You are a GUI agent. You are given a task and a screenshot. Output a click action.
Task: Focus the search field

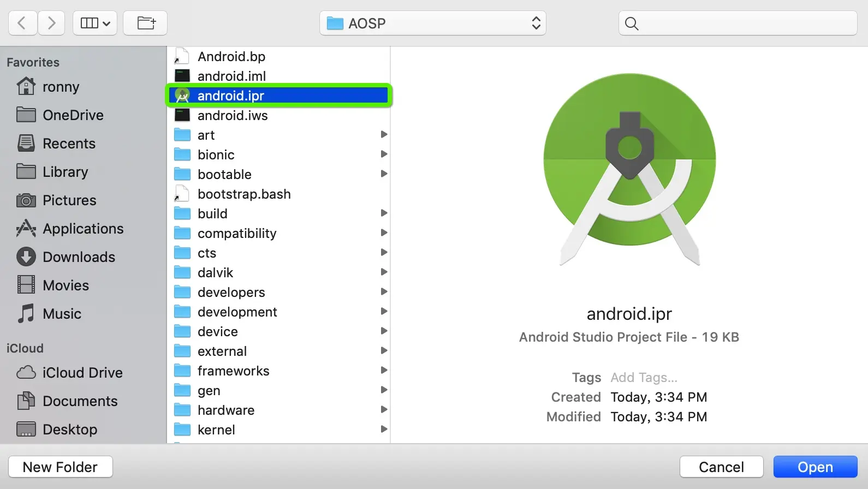point(738,23)
